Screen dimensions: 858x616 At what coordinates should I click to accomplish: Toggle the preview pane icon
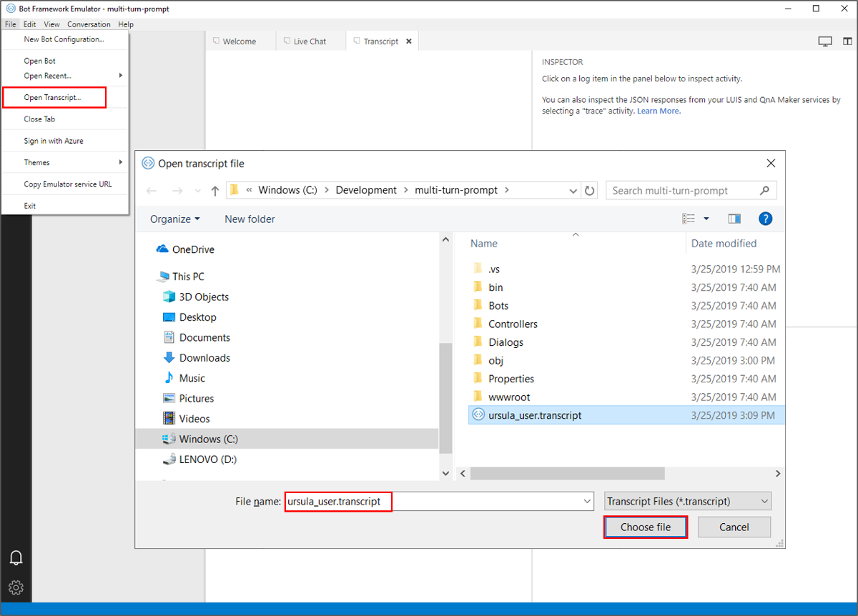click(x=734, y=219)
